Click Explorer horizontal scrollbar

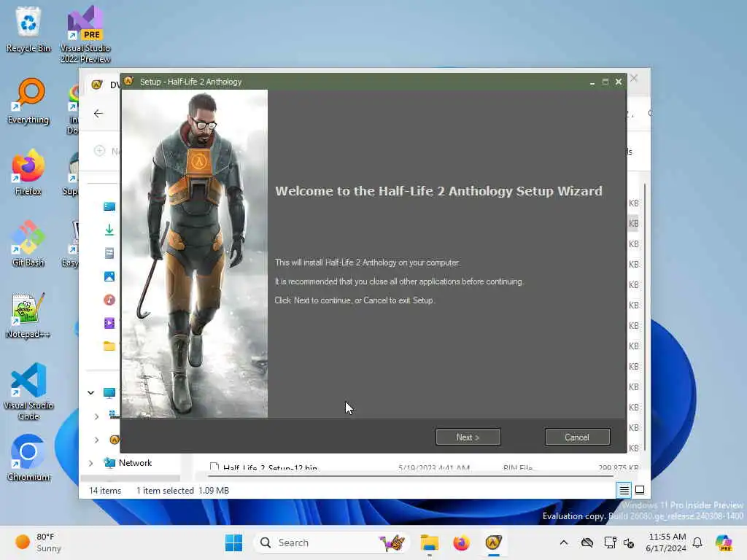pyautogui.click(x=410, y=475)
